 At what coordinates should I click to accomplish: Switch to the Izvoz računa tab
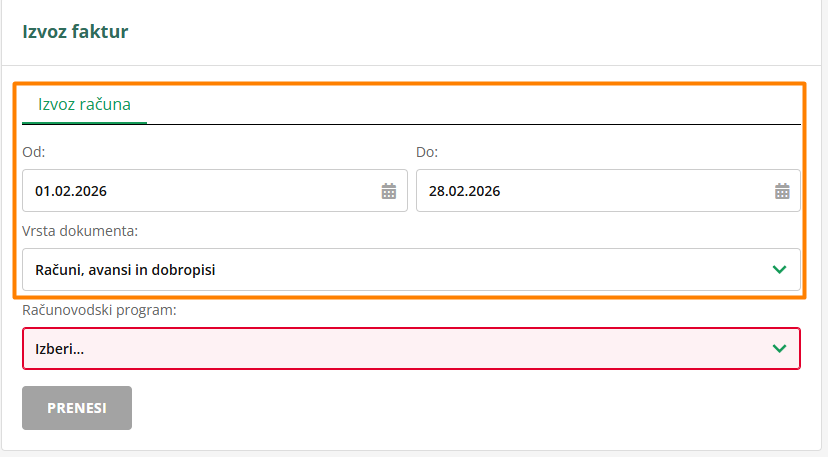coord(85,103)
